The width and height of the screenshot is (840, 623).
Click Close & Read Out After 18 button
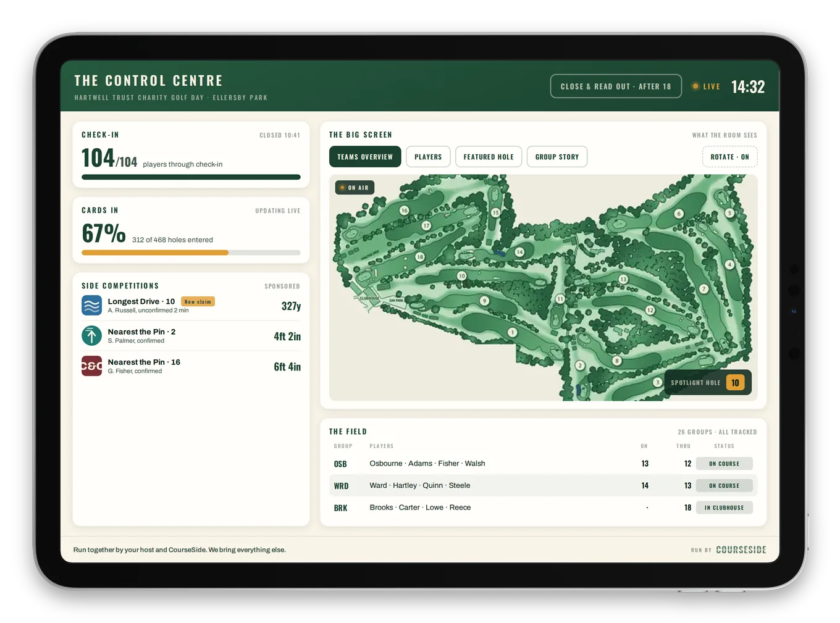coord(616,86)
